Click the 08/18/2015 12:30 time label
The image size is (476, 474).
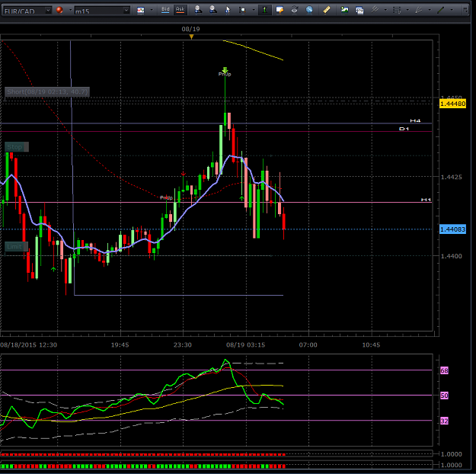point(28,345)
